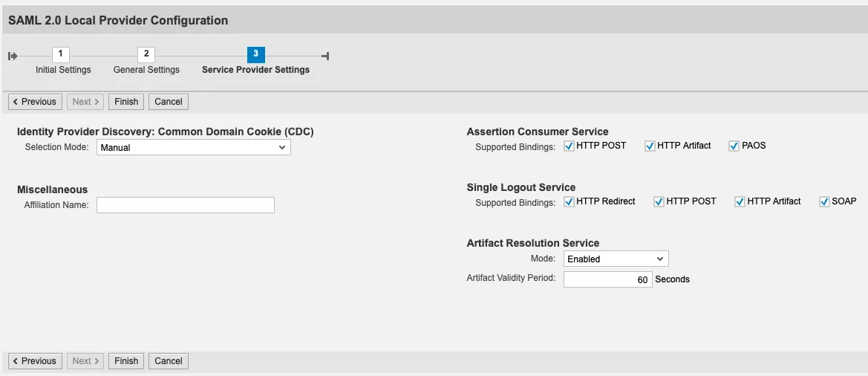
Task: Go to step 2 General Settings
Action: click(146, 54)
